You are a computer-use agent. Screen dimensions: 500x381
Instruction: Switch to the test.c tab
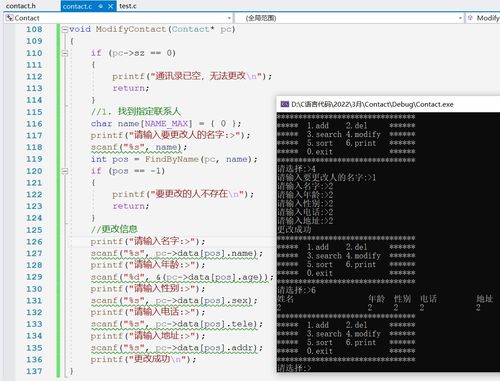[128, 6]
